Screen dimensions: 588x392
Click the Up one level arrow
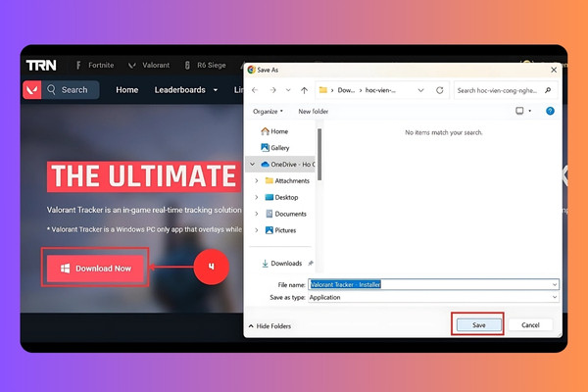pyautogui.click(x=304, y=90)
